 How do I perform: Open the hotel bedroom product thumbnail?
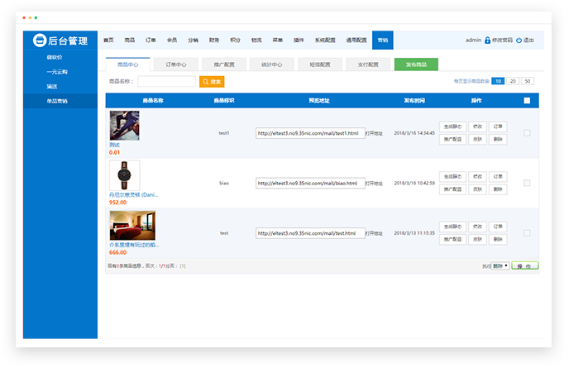point(131,225)
